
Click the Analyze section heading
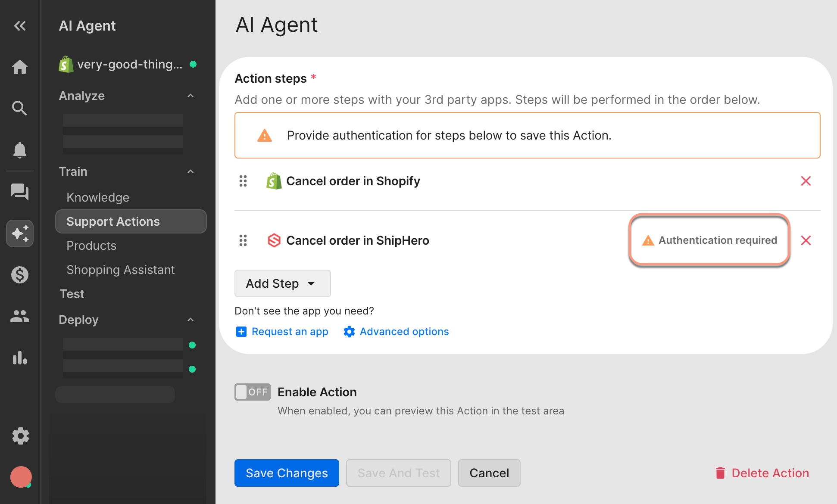(82, 96)
